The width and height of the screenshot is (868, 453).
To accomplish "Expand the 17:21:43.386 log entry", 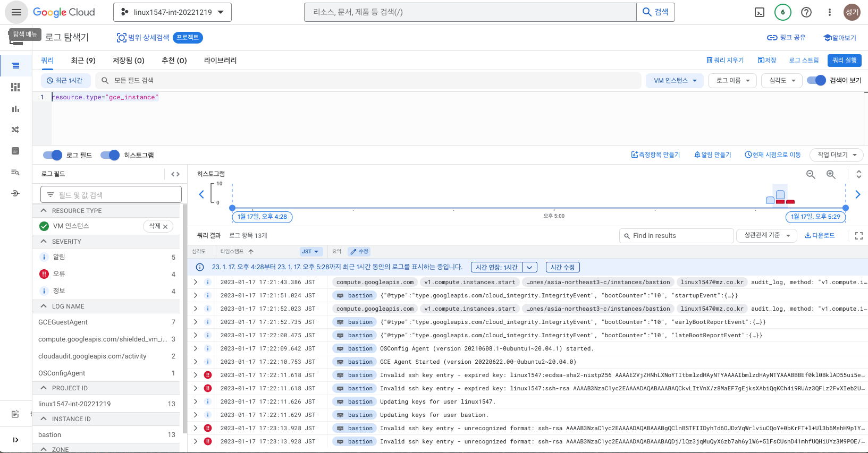I will [196, 282].
